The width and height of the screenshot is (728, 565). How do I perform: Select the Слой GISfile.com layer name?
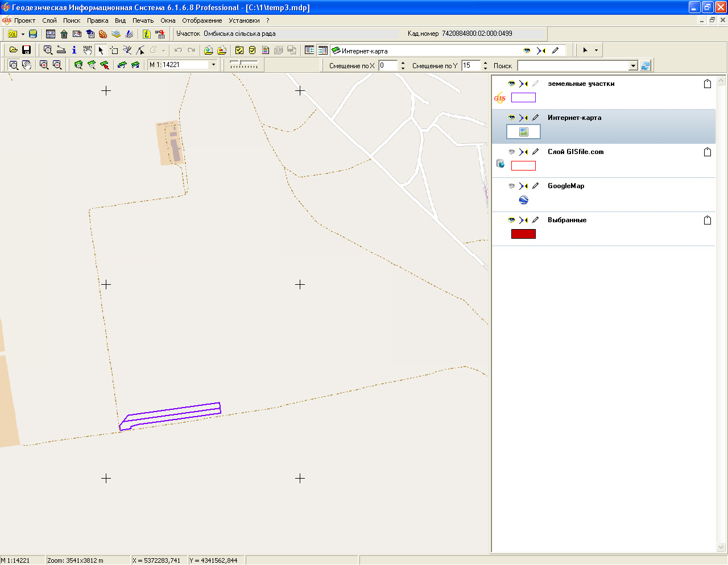[576, 152]
